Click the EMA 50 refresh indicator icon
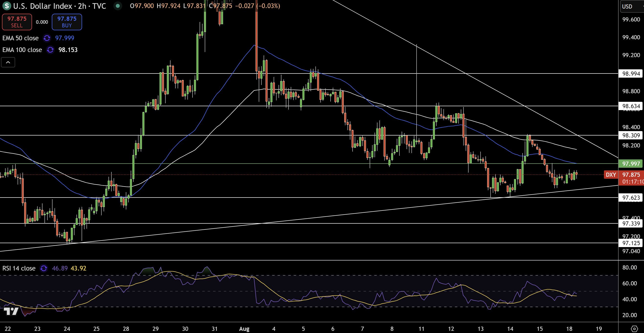Image resolution: width=644 pixels, height=333 pixels. 47,38
